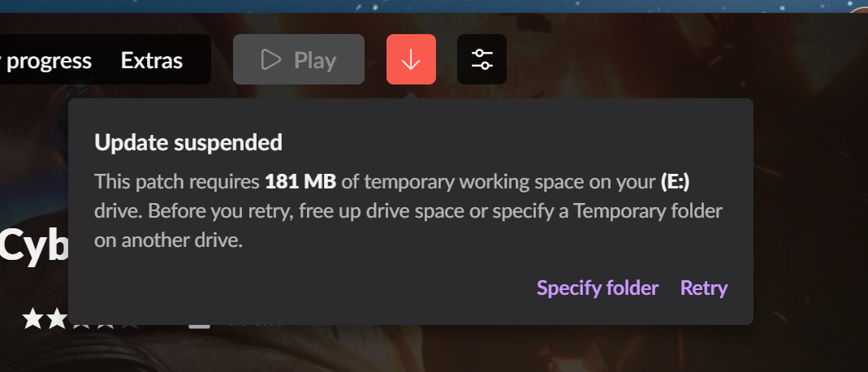The width and height of the screenshot is (868, 372).
Task: Select the second rating star
Action: coord(57,319)
